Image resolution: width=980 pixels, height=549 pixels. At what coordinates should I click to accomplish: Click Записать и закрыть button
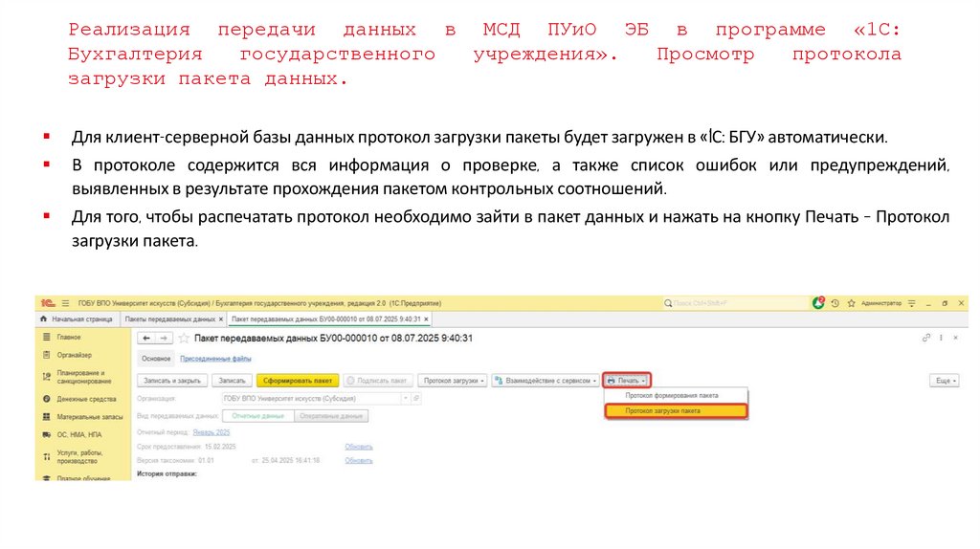172,381
